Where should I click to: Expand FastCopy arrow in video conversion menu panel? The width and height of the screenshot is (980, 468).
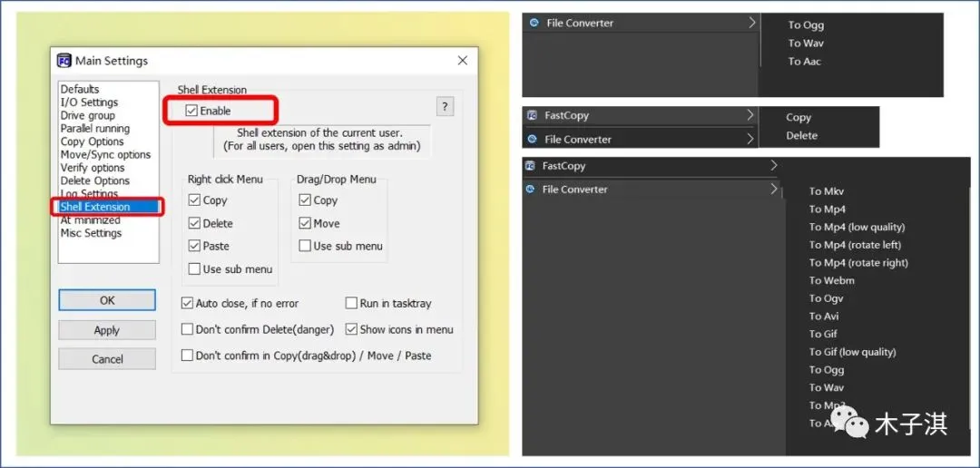[x=774, y=166]
